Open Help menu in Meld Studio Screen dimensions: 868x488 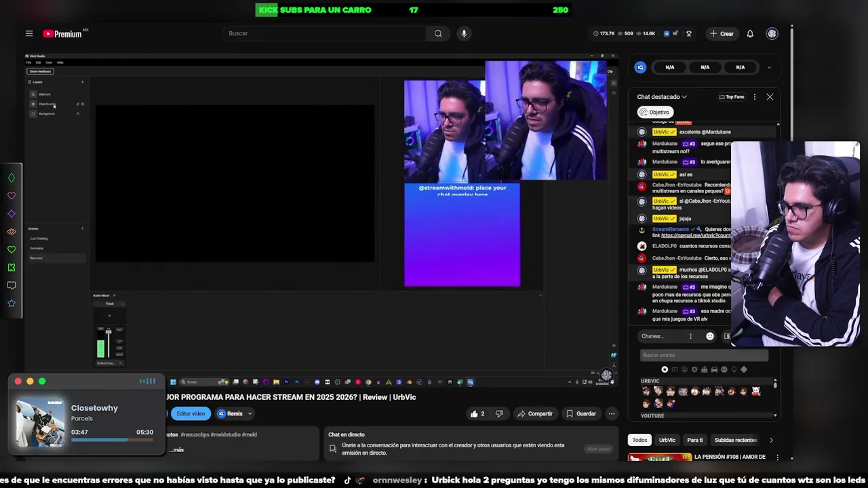pyautogui.click(x=60, y=62)
